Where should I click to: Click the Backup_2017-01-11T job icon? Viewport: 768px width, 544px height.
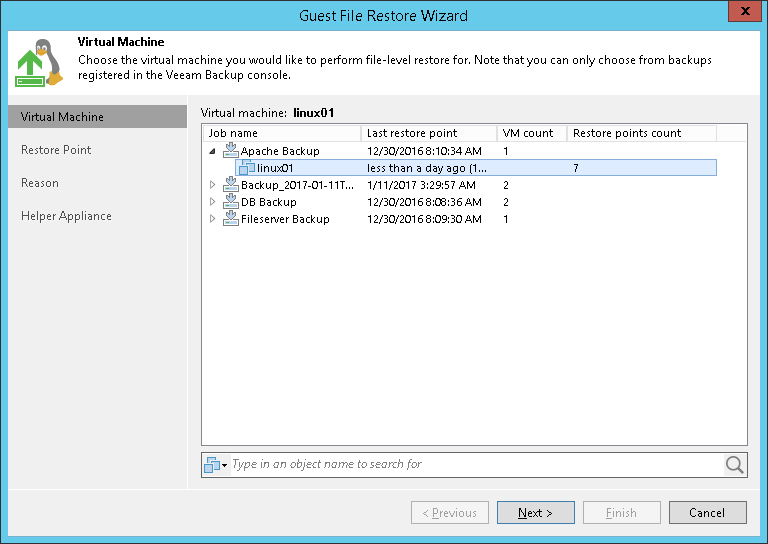[231, 185]
